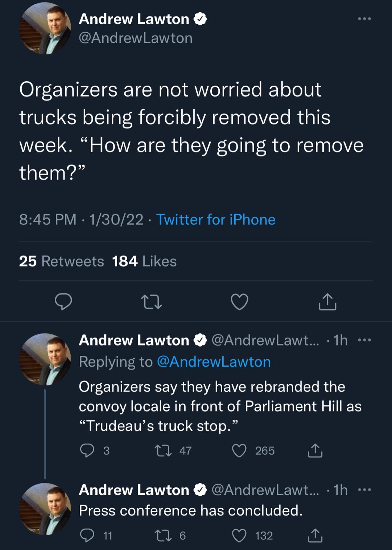Reply to the "Trudeau's truck stop" tweet

coord(87,451)
